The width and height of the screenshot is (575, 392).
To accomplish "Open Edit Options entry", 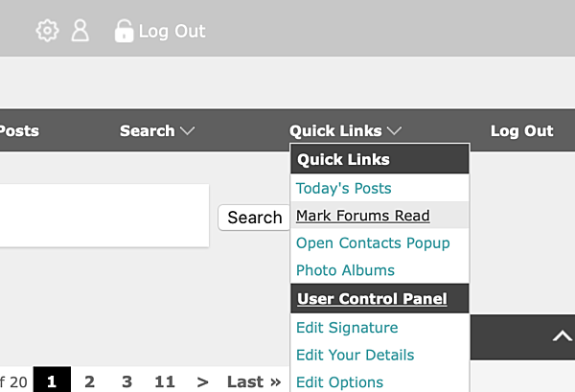I will point(339,381).
